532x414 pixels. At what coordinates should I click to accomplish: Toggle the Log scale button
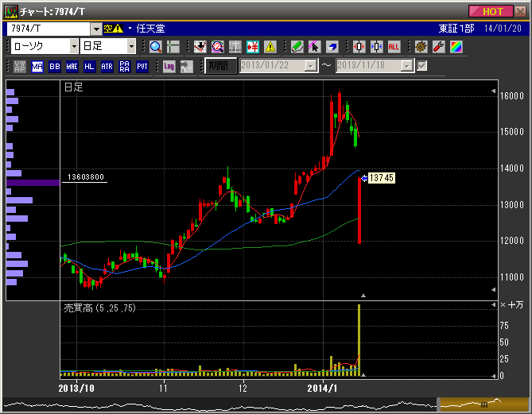point(169,66)
